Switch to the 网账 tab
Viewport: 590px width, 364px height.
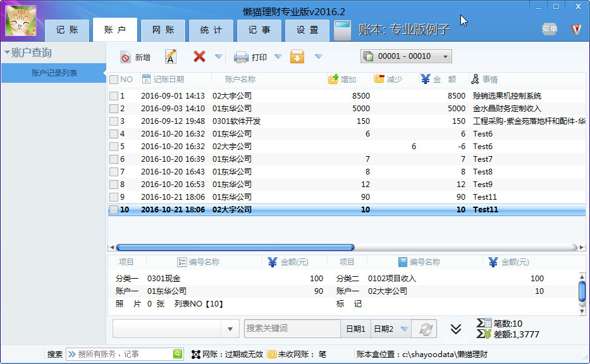[163, 30]
